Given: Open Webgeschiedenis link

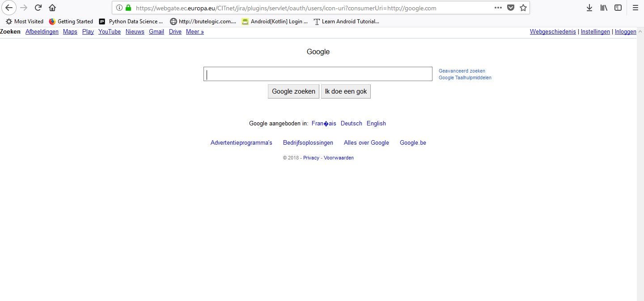Looking at the screenshot, I should [553, 32].
